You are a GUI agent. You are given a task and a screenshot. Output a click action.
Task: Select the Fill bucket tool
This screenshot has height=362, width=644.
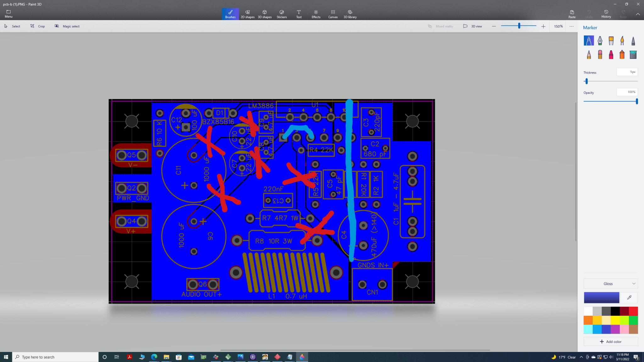[633, 55]
